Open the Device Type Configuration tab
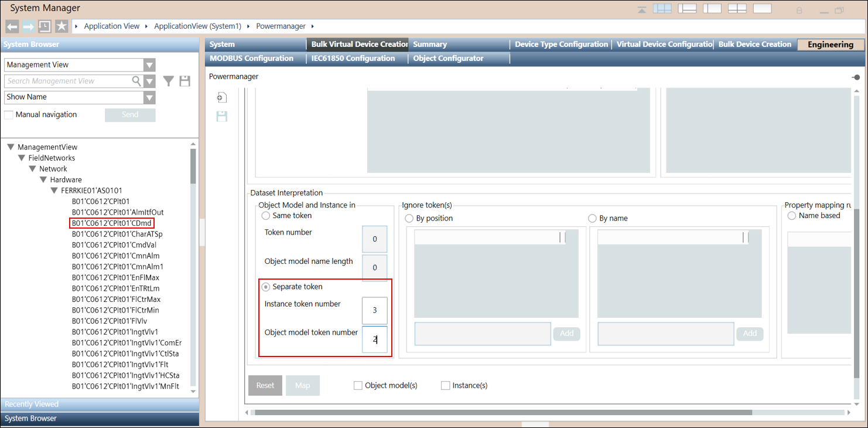This screenshot has width=868, height=428. [x=561, y=45]
